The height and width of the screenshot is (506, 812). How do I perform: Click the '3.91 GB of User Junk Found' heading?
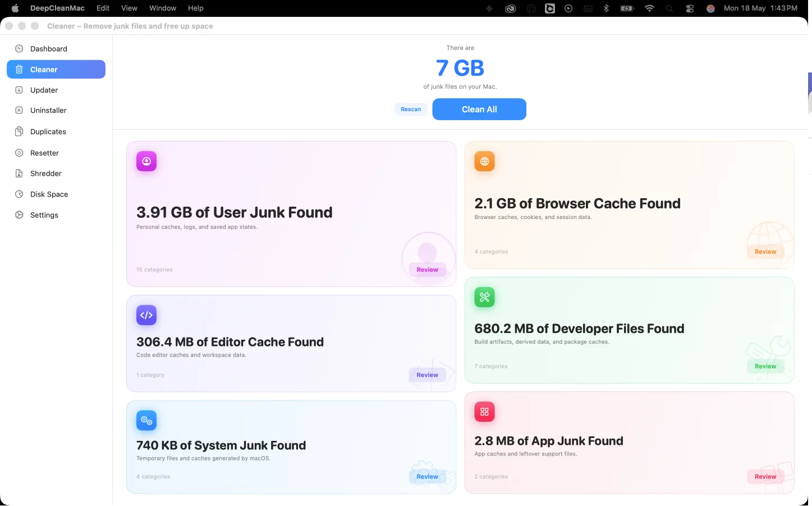click(x=235, y=212)
